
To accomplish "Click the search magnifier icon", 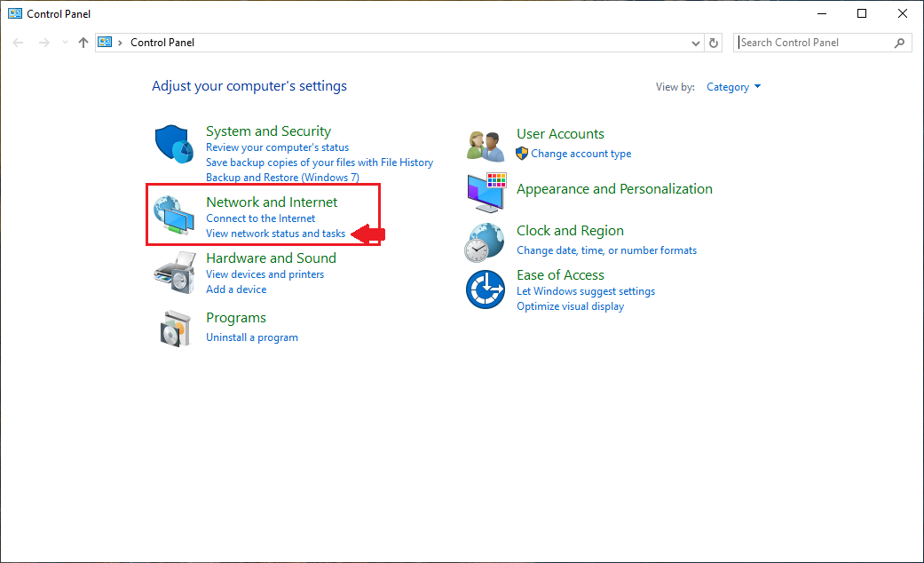I will (x=899, y=43).
